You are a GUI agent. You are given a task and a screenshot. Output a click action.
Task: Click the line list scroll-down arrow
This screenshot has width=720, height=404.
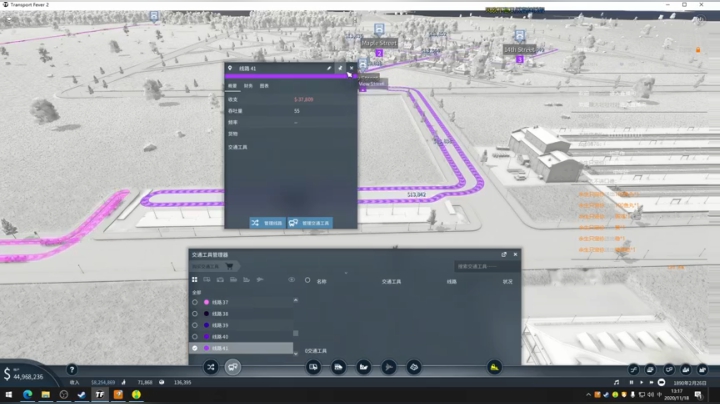296,354
